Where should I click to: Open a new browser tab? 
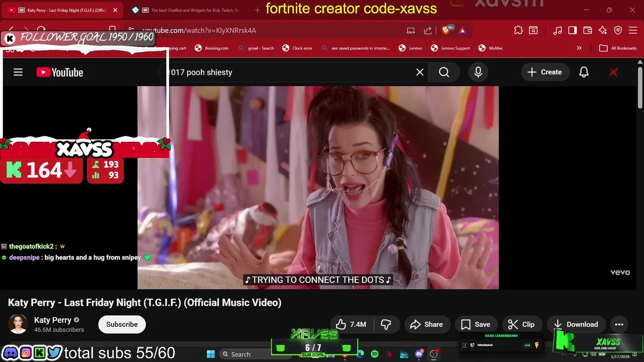[258, 10]
